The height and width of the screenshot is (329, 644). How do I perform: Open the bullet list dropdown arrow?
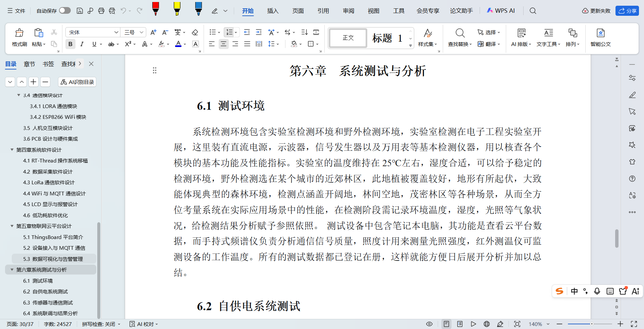click(x=219, y=33)
